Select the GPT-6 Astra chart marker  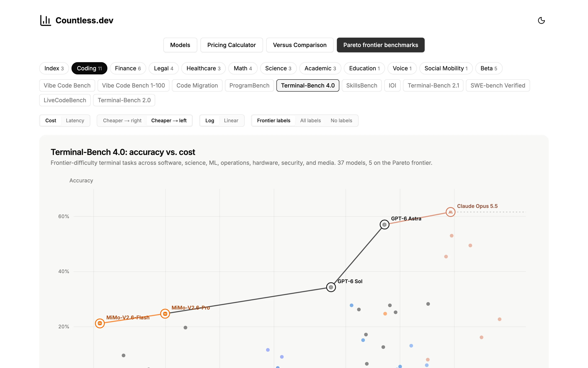[x=384, y=224]
